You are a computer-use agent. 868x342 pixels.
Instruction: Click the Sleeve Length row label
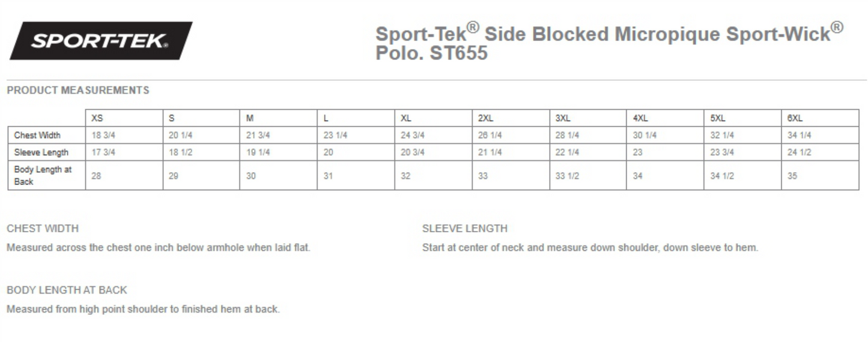(x=41, y=152)
